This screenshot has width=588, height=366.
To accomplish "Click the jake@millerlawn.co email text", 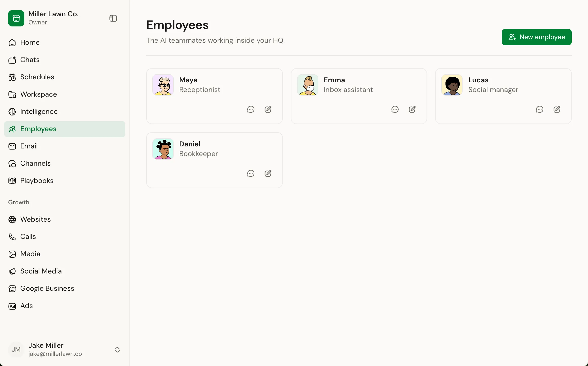I will coord(55,354).
